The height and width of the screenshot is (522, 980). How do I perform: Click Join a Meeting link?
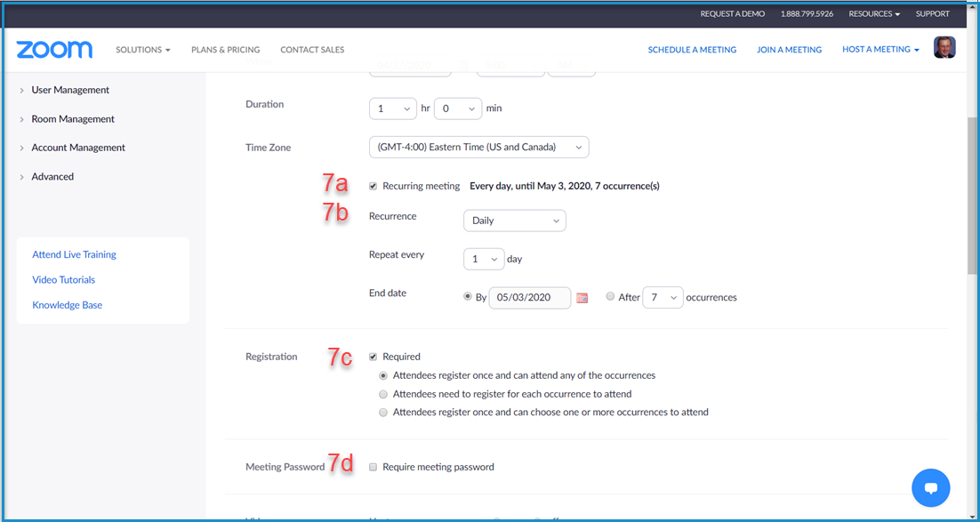[x=790, y=50]
